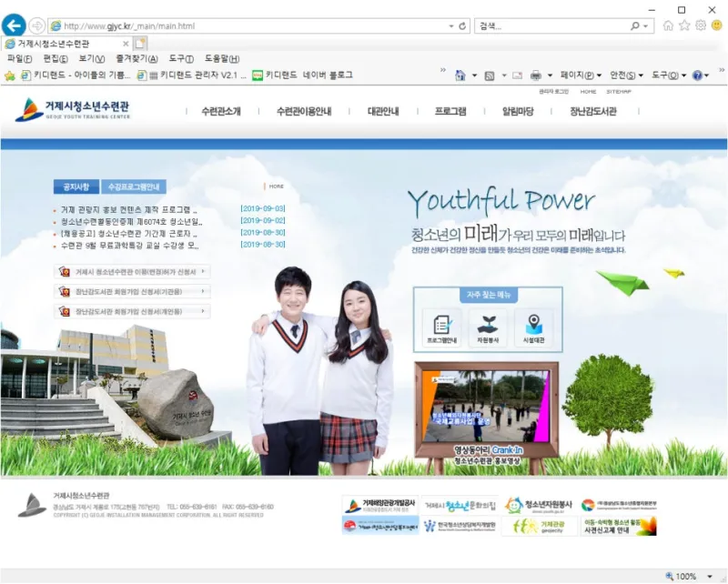Screen dimensions: 728x584
Task: Open the 즐겨찾기(A) menu
Action: [137, 59]
